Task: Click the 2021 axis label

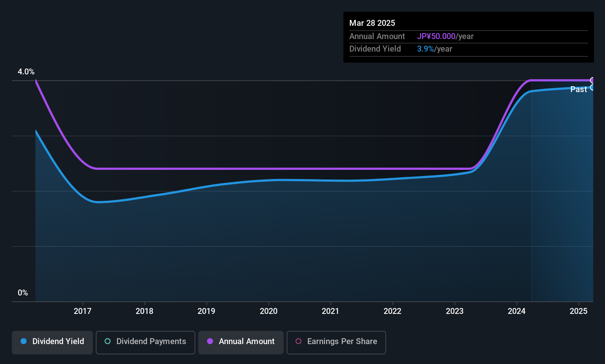Action: click(331, 311)
